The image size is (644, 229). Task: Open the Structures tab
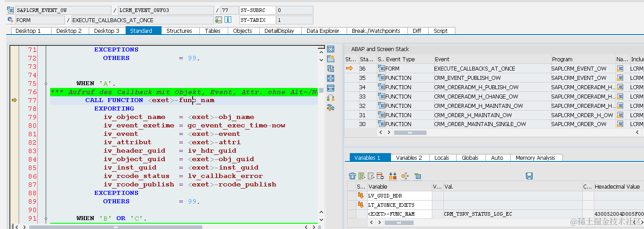[179, 31]
